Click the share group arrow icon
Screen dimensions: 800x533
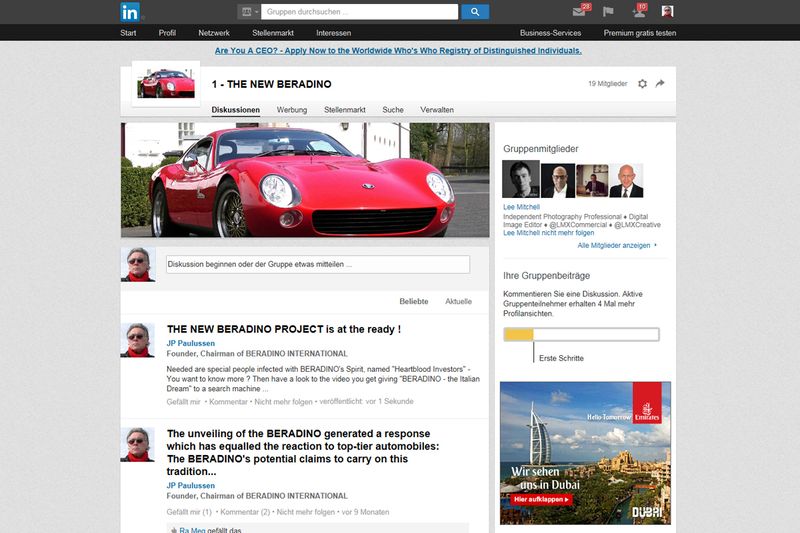tap(660, 83)
